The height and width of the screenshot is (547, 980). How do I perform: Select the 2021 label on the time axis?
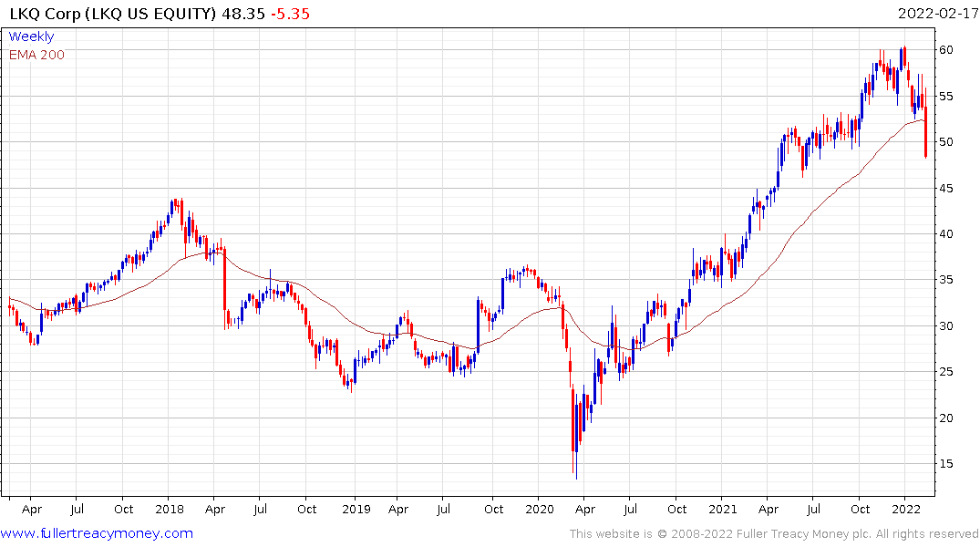(723, 509)
